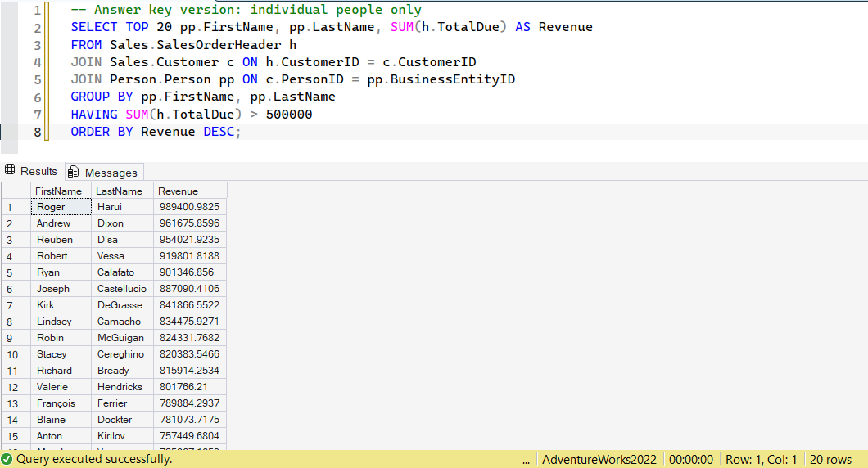This screenshot has height=468, width=868.
Task: Select entire result row number 15
Action: pyautogui.click(x=16, y=436)
